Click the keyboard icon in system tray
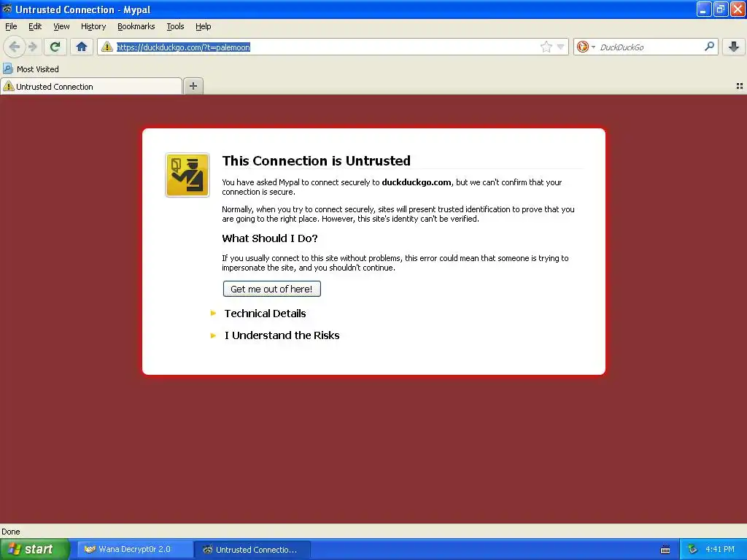 [x=665, y=550]
